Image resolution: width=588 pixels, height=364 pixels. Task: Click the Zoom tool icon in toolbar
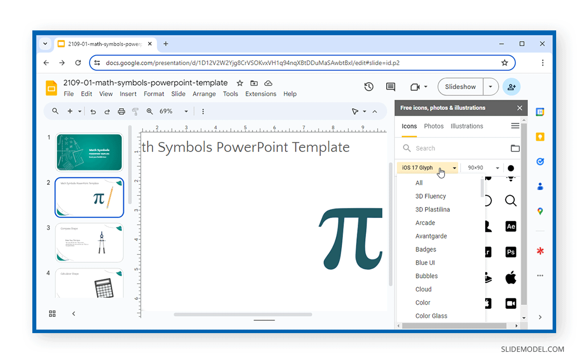[149, 111]
